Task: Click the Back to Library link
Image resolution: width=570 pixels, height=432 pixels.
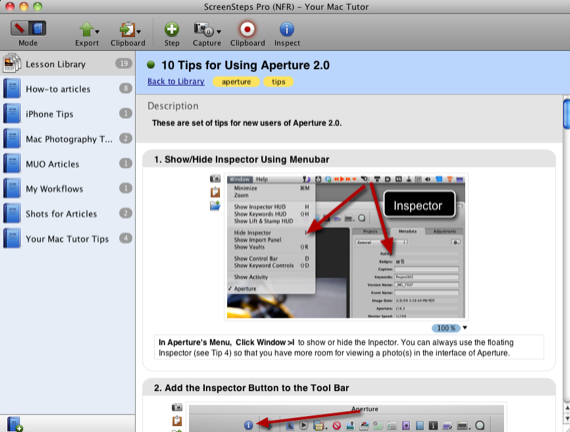Action: [x=176, y=81]
